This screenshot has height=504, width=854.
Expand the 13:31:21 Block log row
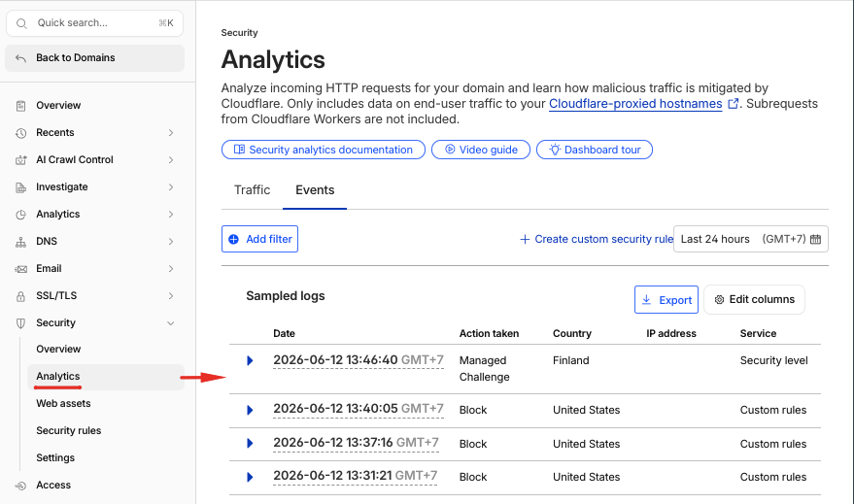pyautogui.click(x=250, y=477)
